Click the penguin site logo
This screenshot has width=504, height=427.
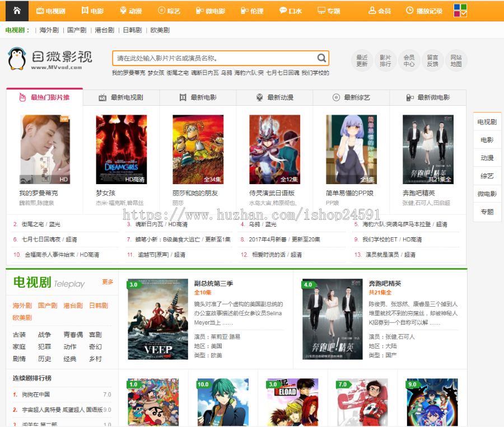pyautogui.click(x=18, y=58)
